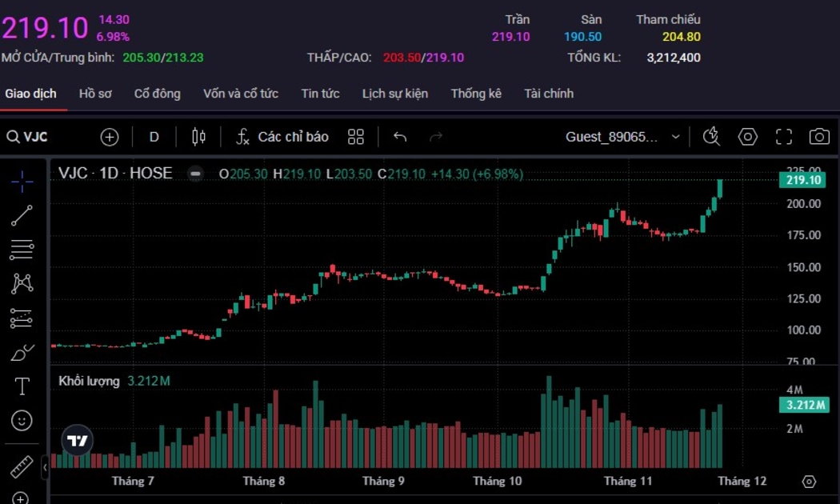The height and width of the screenshot is (504, 840).
Task: Select the Text annotation tool
Action: 22,386
